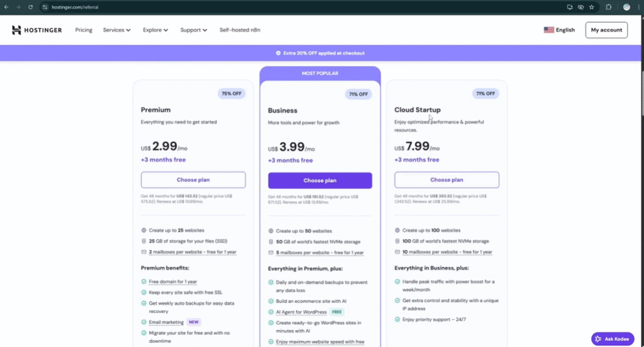Screen dimensions: 644x347
Task: Click the My account button
Action: [606, 30]
